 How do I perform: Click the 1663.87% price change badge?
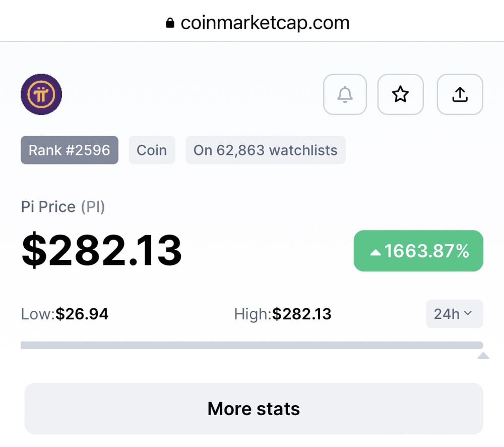(x=418, y=251)
